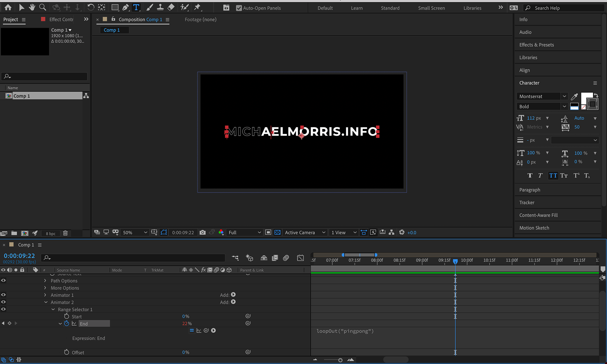Select the Selection arrow tool
This screenshot has height=364, width=607.
coord(21,7)
